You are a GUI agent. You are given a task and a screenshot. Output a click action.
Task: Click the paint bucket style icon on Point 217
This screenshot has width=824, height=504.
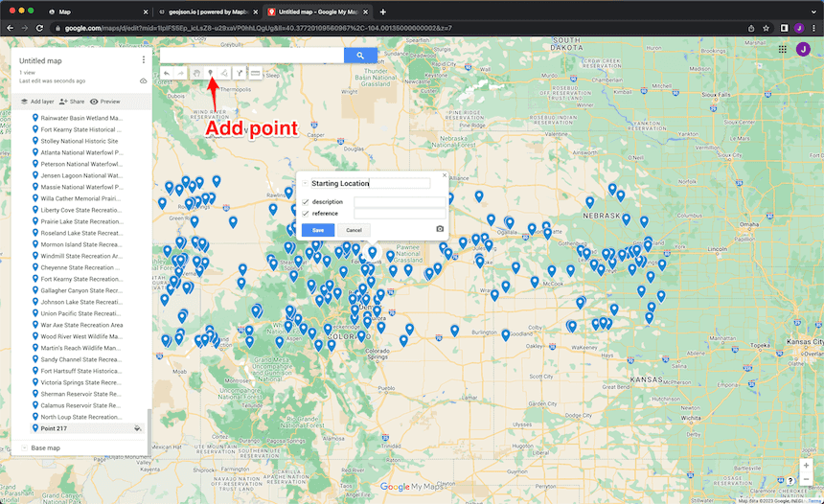click(138, 428)
